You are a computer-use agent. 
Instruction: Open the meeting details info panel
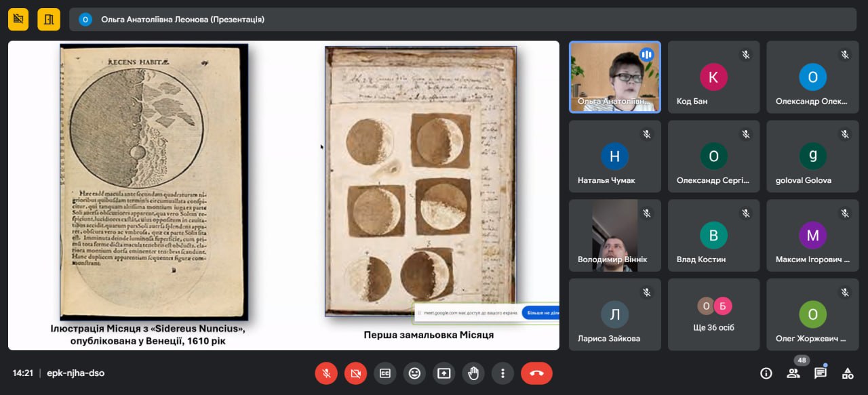pos(766,373)
